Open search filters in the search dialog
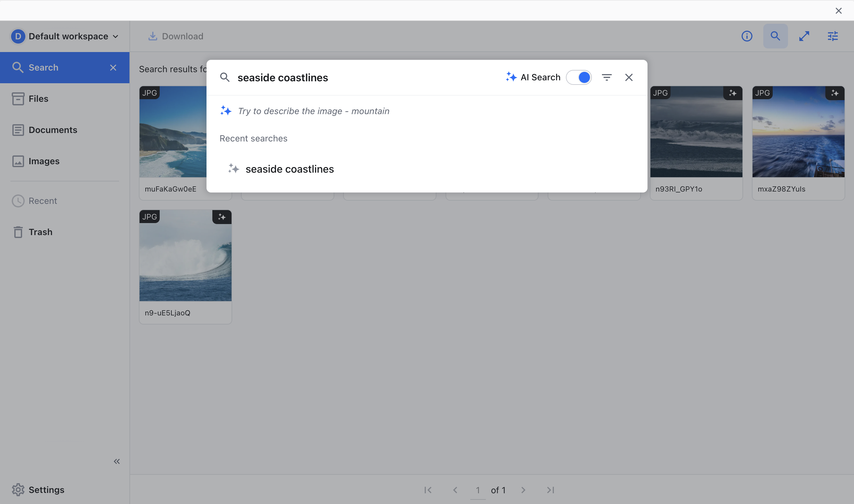 pos(607,77)
